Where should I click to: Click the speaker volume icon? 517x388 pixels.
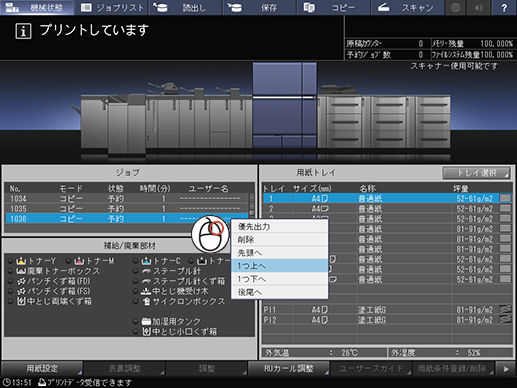[x=479, y=7]
